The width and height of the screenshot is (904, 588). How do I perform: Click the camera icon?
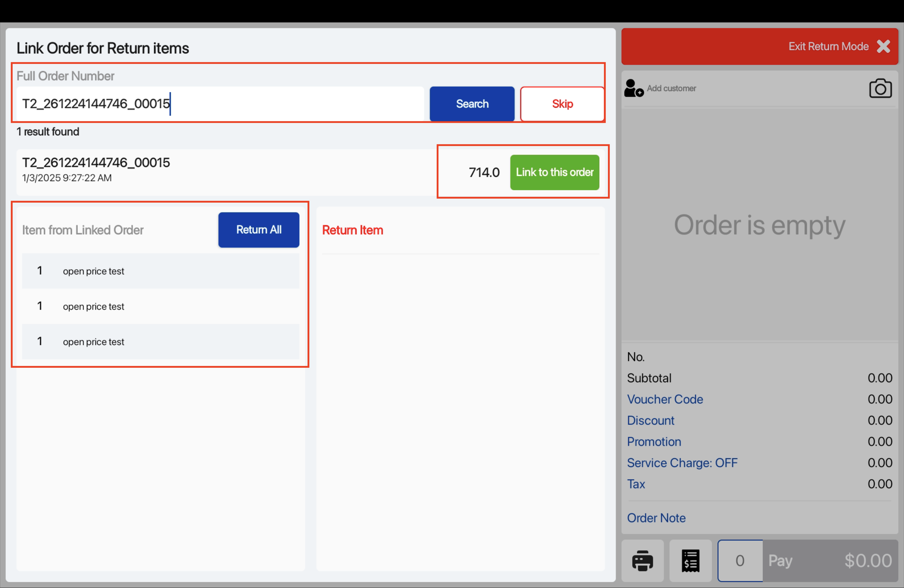(880, 89)
